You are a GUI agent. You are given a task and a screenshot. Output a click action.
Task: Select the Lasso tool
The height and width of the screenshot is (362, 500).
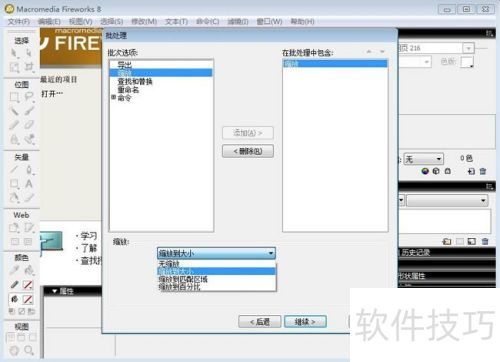[29, 97]
